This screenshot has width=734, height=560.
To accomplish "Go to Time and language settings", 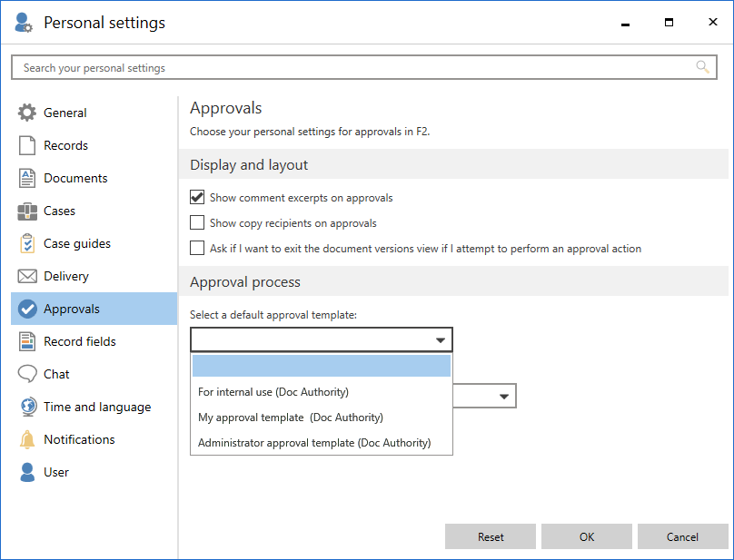I will (x=96, y=408).
